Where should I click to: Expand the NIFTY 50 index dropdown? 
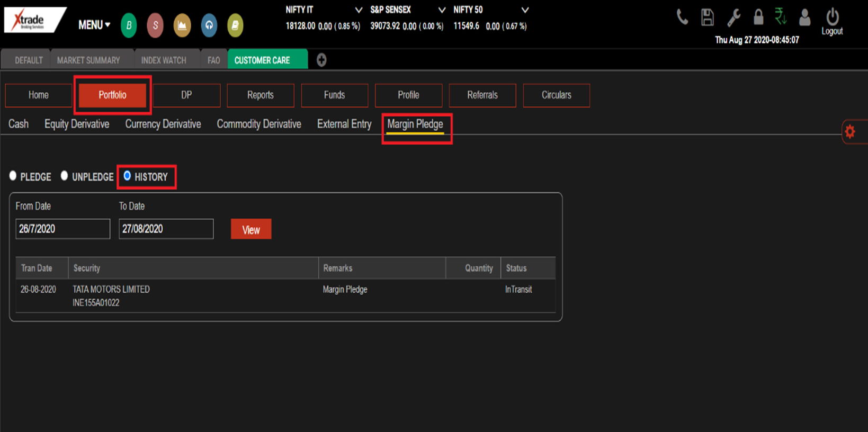pyautogui.click(x=525, y=10)
